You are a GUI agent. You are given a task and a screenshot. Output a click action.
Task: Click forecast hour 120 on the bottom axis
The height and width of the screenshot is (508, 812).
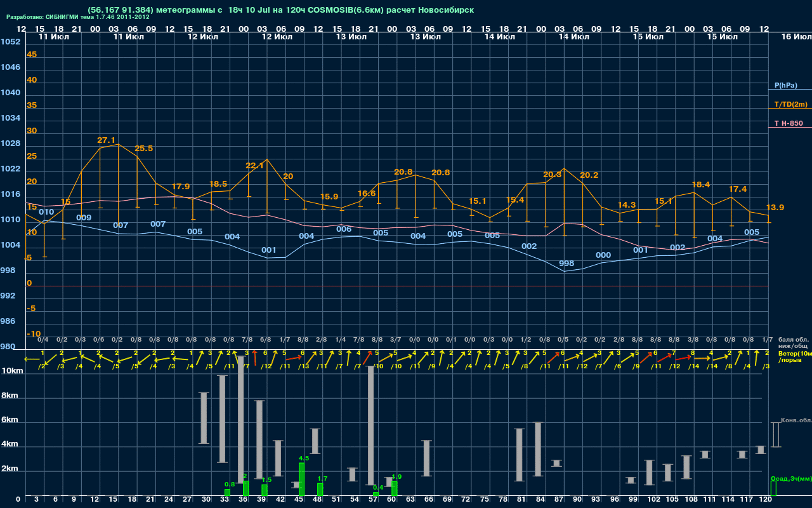point(766,500)
